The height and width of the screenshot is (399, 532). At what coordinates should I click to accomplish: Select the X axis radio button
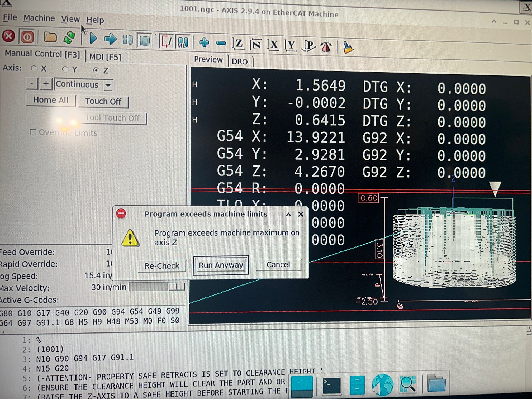tap(34, 68)
